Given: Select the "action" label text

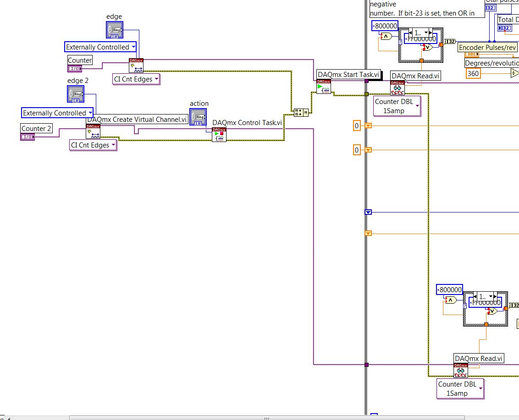Looking at the screenshot, I should click(199, 104).
